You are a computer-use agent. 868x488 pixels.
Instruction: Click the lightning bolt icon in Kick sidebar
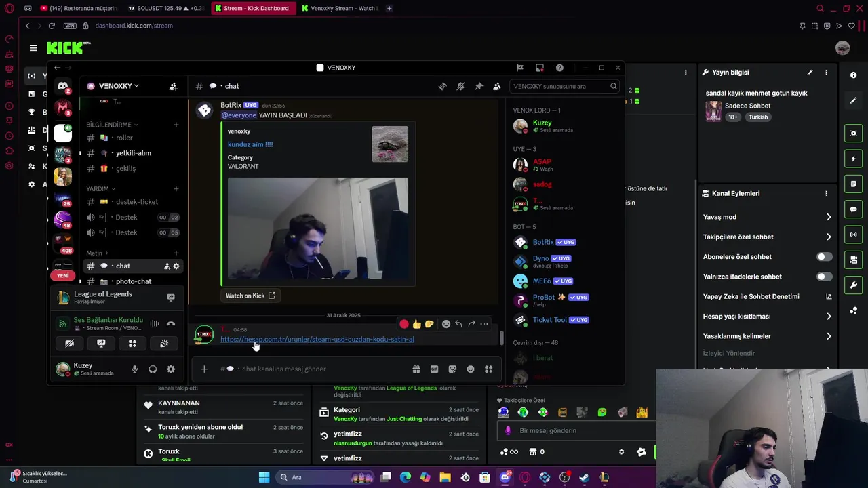point(854,159)
